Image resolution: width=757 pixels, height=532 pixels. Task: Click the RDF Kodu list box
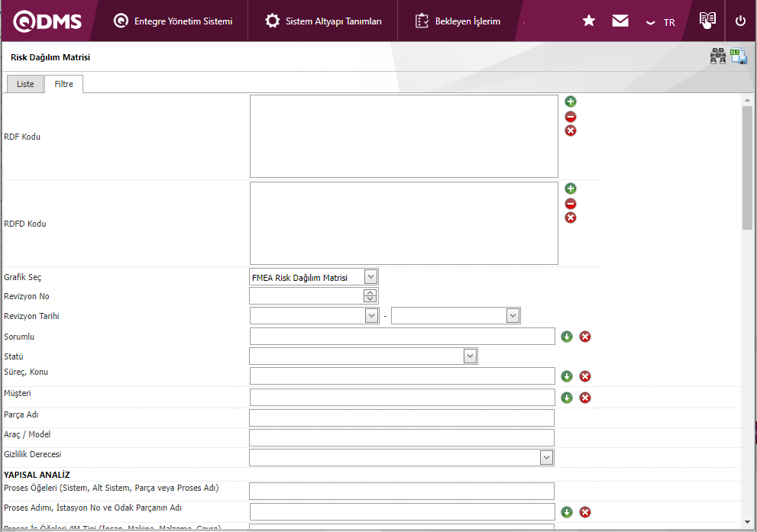click(404, 136)
